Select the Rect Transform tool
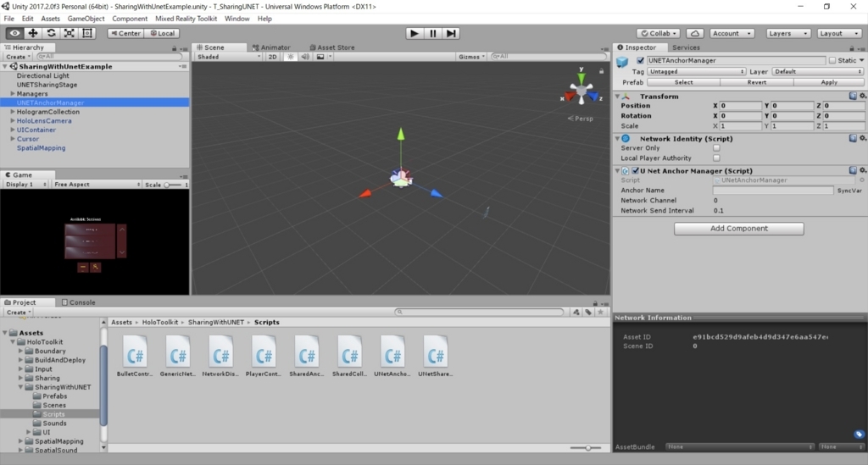 87,33
